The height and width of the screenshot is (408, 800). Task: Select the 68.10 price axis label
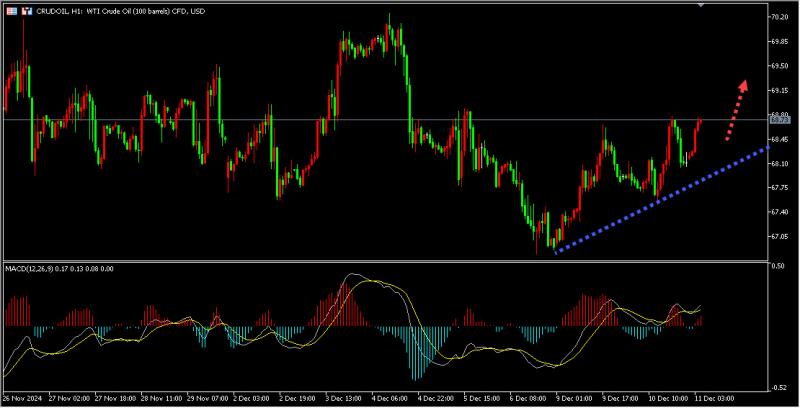tap(780, 163)
